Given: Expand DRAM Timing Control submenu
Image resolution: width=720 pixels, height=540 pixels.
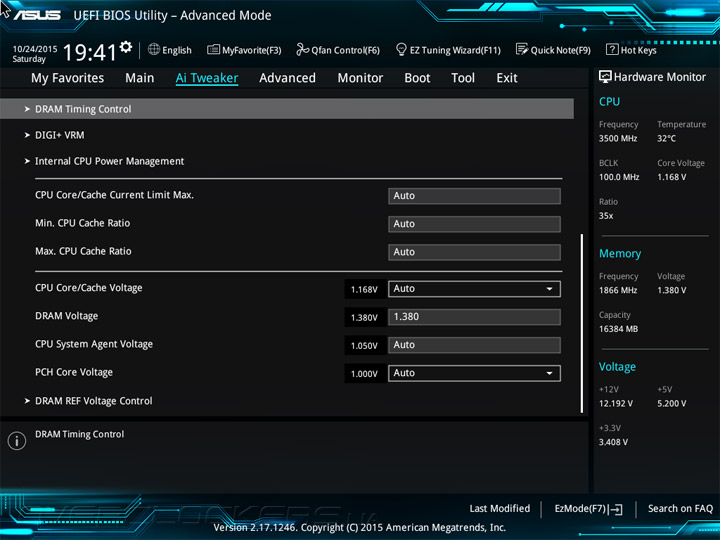Looking at the screenshot, I should [x=287, y=109].
